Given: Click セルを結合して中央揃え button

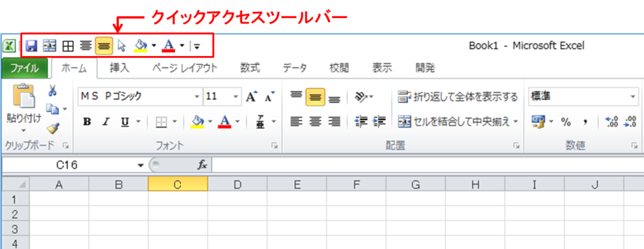Looking at the screenshot, I should pos(458,121).
